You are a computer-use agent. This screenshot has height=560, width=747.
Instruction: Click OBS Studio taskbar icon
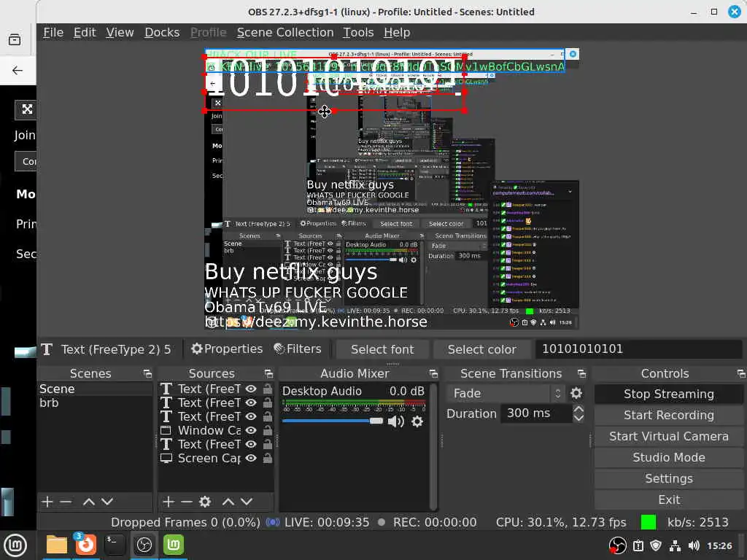tap(144, 545)
